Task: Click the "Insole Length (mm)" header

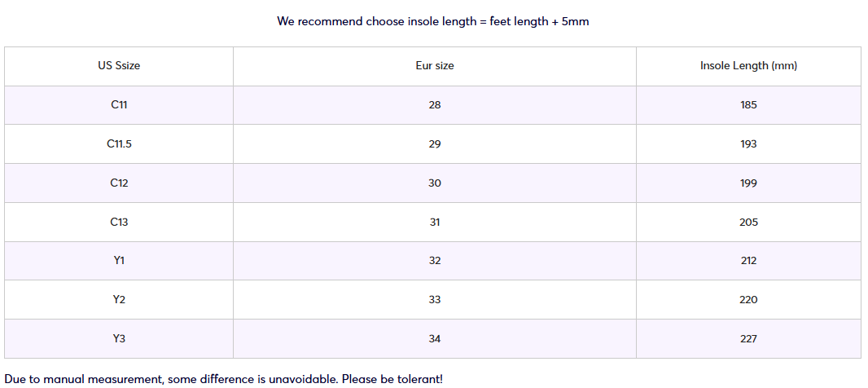Action: (748, 66)
